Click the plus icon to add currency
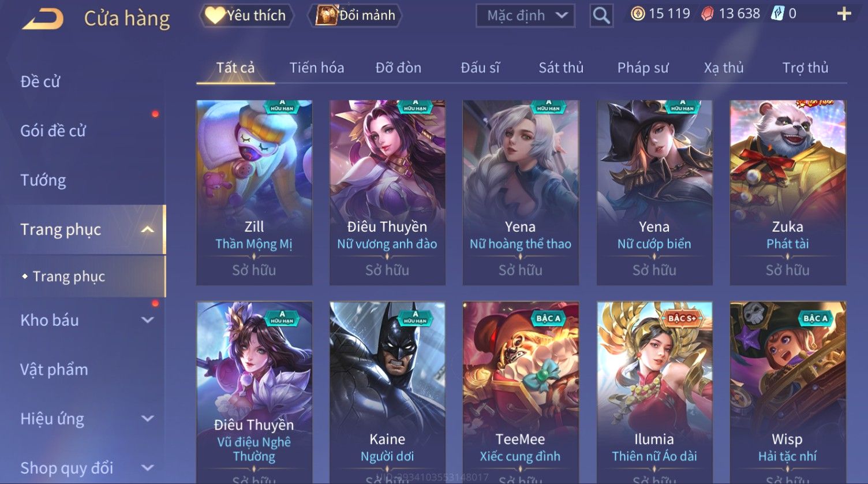The width and height of the screenshot is (868, 484). coord(844,14)
